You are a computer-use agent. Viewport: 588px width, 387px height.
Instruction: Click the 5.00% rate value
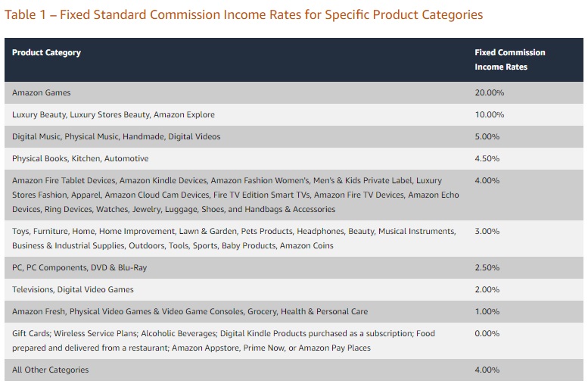click(x=487, y=136)
